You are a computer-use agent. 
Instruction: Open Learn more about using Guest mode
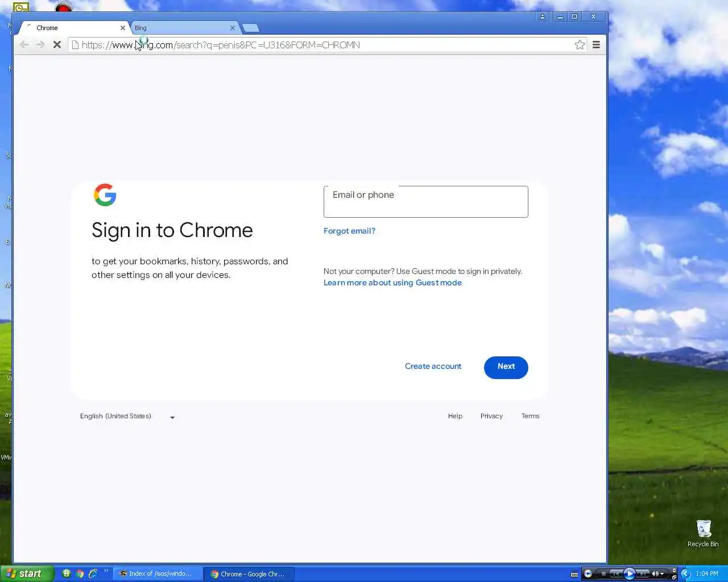[x=392, y=282]
